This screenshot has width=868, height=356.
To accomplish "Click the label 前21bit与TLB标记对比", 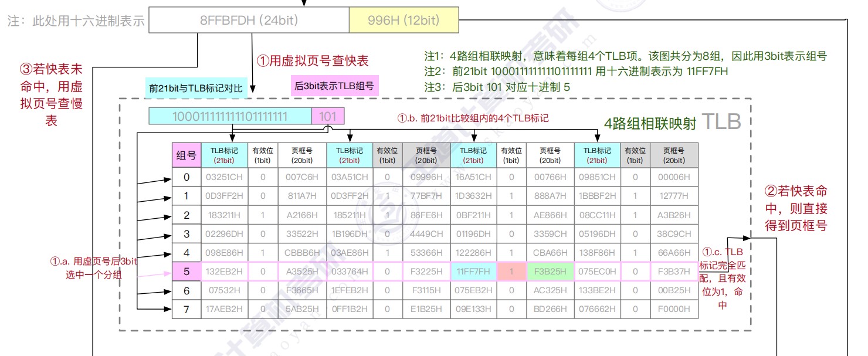I will pos(195,89).
